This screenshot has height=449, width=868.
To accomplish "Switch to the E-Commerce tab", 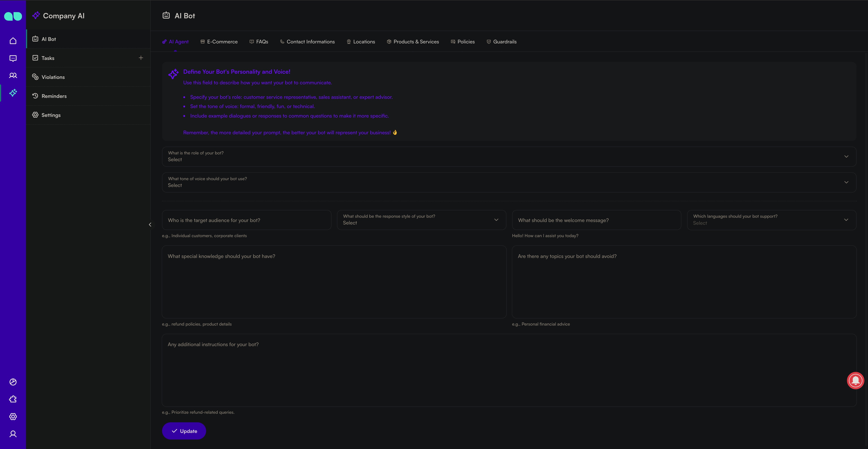I will click(x=219, y=41).
